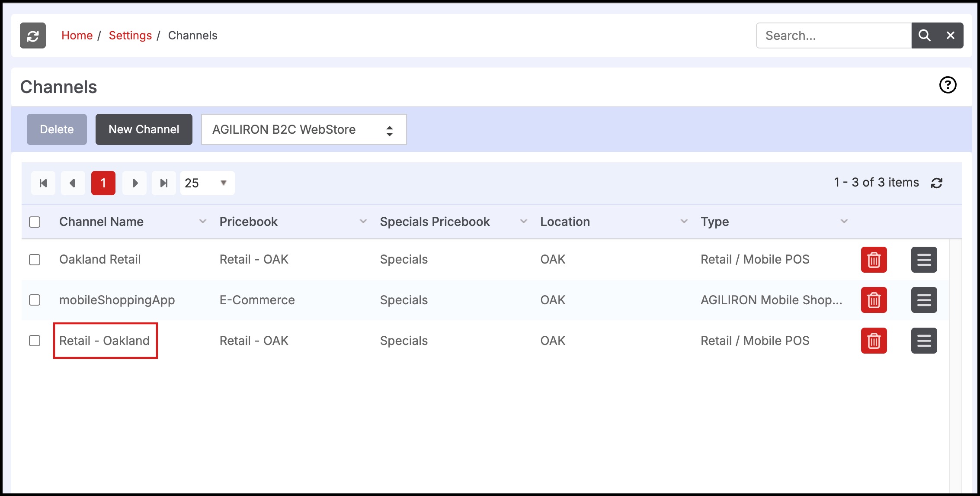Reload grid using items refresh icon

[936, 183]
